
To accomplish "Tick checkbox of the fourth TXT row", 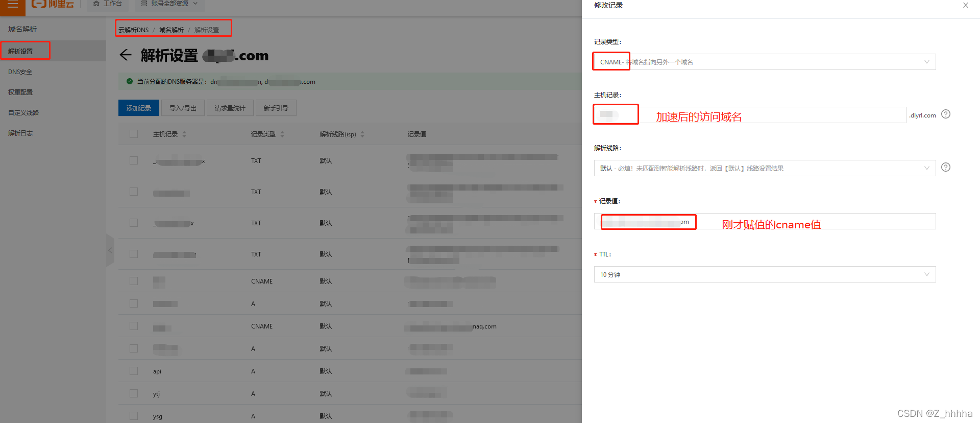I will [134, 254].
